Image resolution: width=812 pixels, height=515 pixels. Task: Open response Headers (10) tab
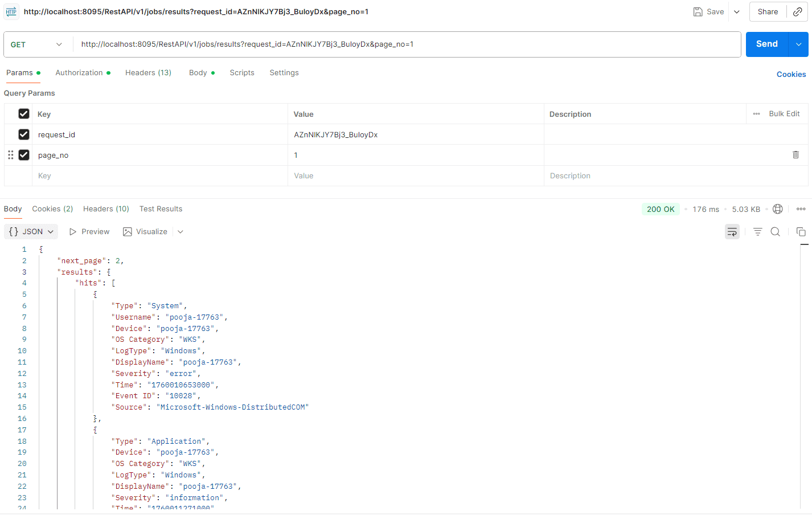[x=106, y=209]
